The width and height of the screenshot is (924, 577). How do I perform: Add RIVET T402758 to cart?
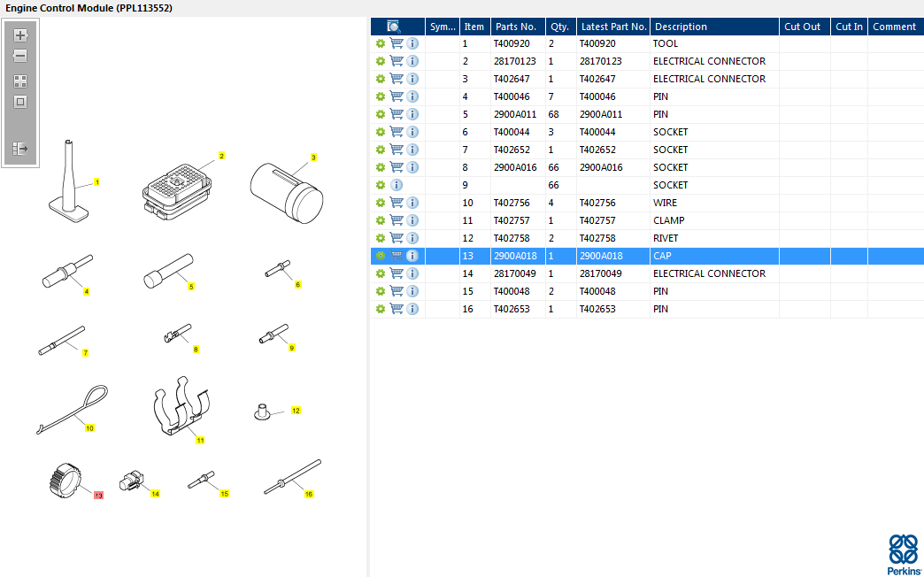click(x=397, y=238)
